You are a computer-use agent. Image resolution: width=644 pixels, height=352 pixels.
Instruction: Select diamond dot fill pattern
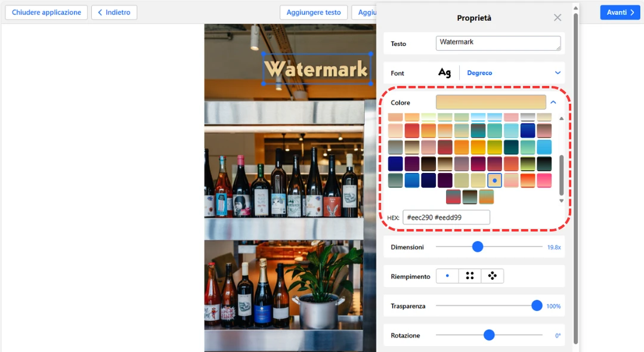[493, 276]
